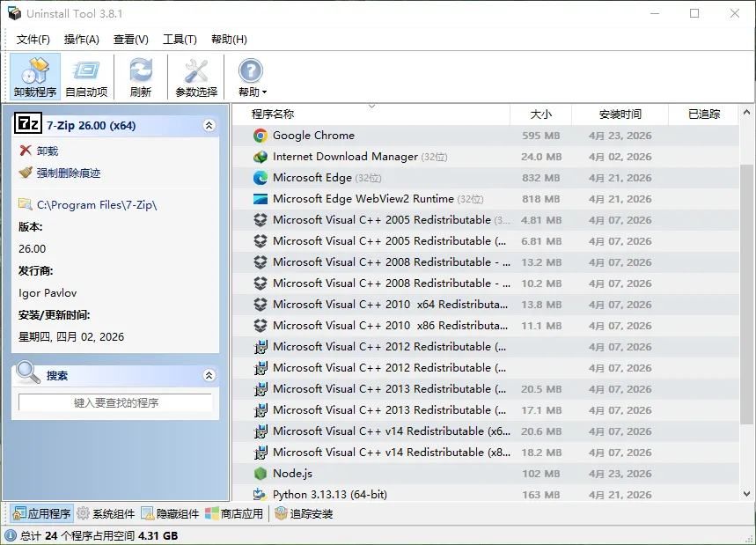Click icon of Visual C++ 2013 17.1 MB
Screen dimensions: 756x545
point(261,410)
